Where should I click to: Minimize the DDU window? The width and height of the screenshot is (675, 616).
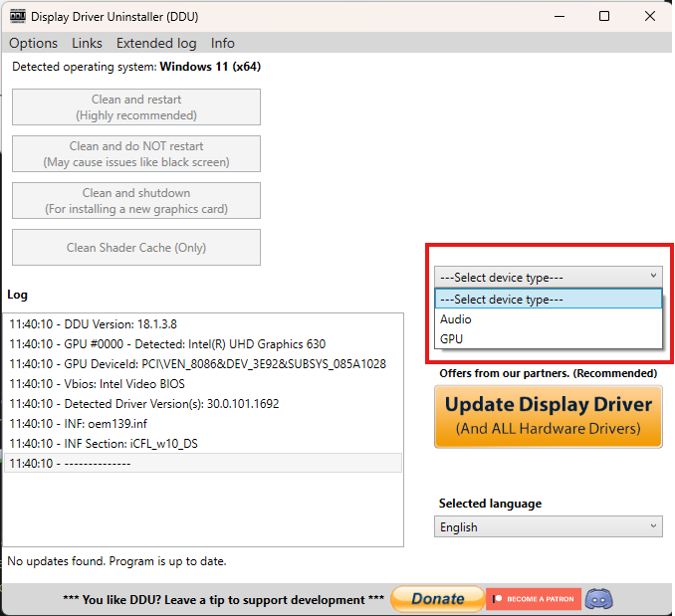pos(560,16)
